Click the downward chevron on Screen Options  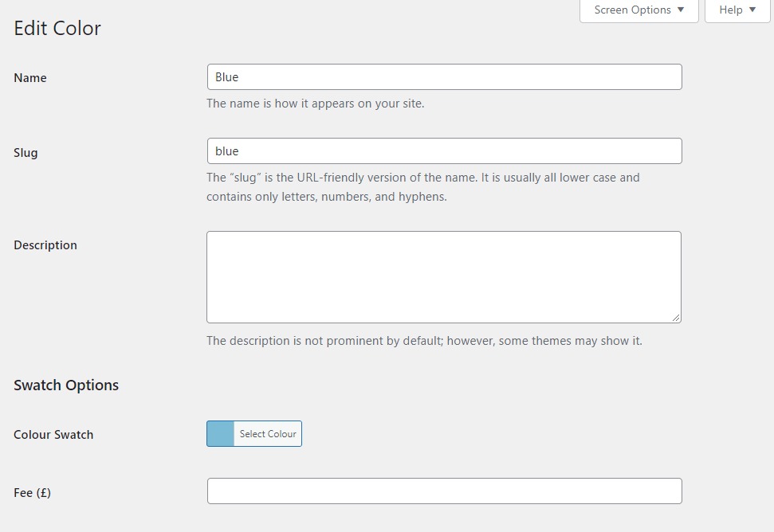682,10
